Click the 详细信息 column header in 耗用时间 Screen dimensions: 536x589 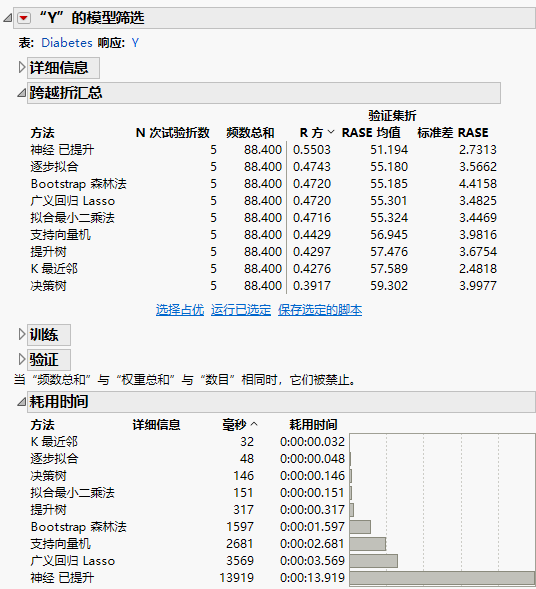156,425
